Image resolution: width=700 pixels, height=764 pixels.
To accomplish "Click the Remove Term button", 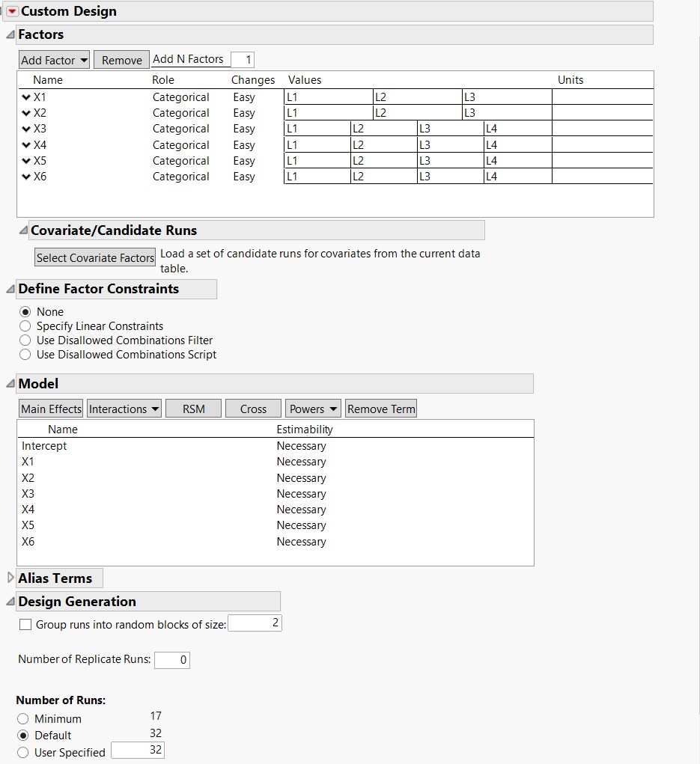I will point(381,409).
